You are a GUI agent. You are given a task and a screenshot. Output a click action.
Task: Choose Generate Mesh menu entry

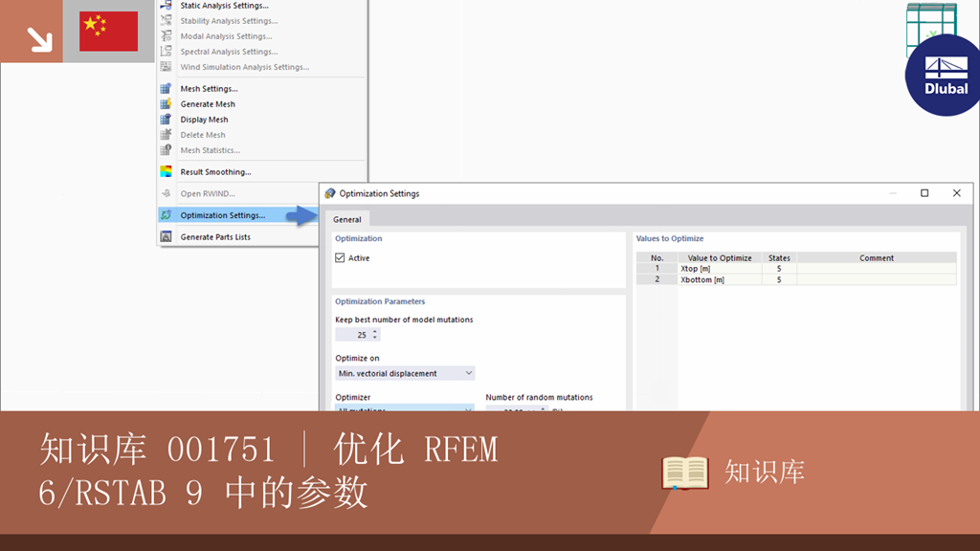[208, 104]
